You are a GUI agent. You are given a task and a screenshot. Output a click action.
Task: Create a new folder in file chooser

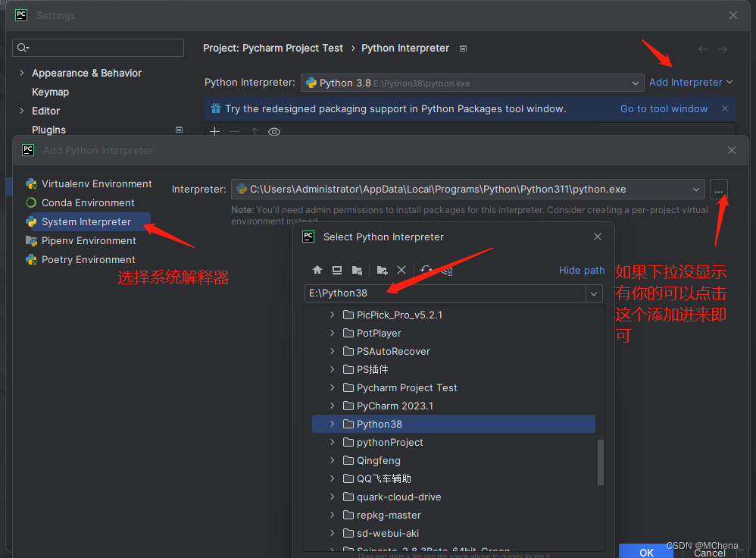[x=382, y=270]
